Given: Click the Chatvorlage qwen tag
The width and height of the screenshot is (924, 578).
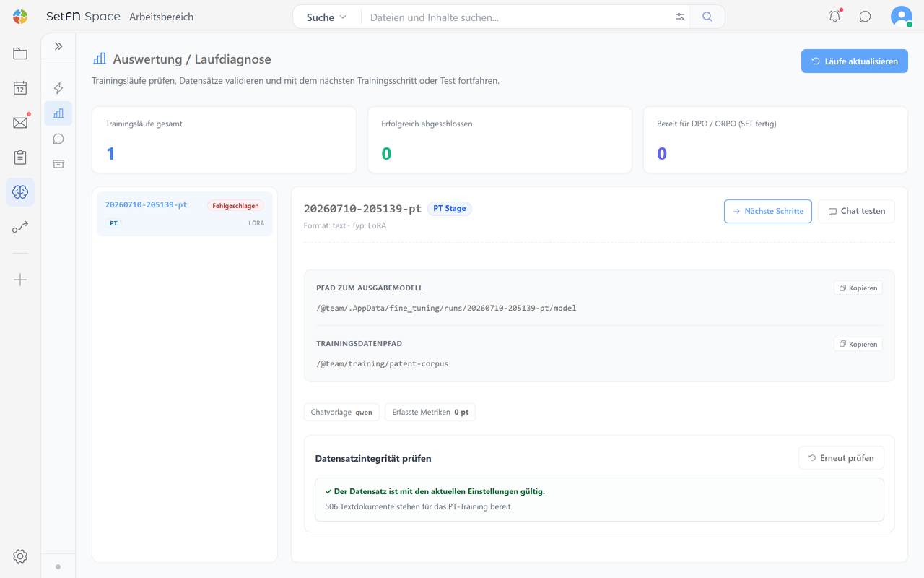Looking at the screenshot, I should [341, 412].
